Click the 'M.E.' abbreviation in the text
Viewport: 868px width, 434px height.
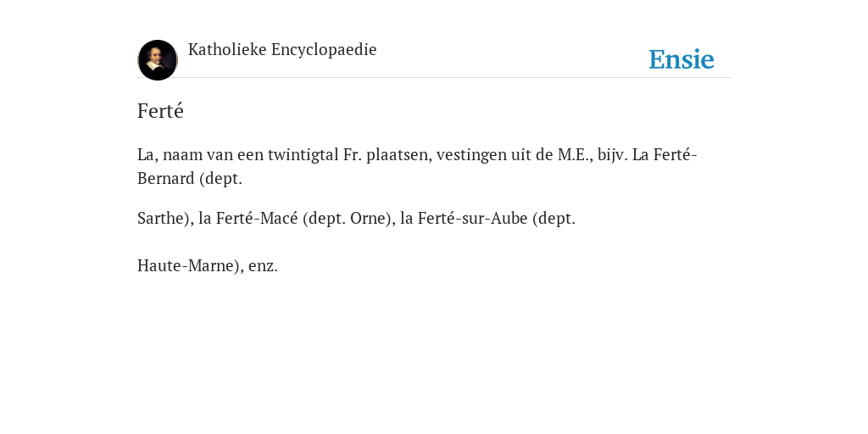point(576,155)
